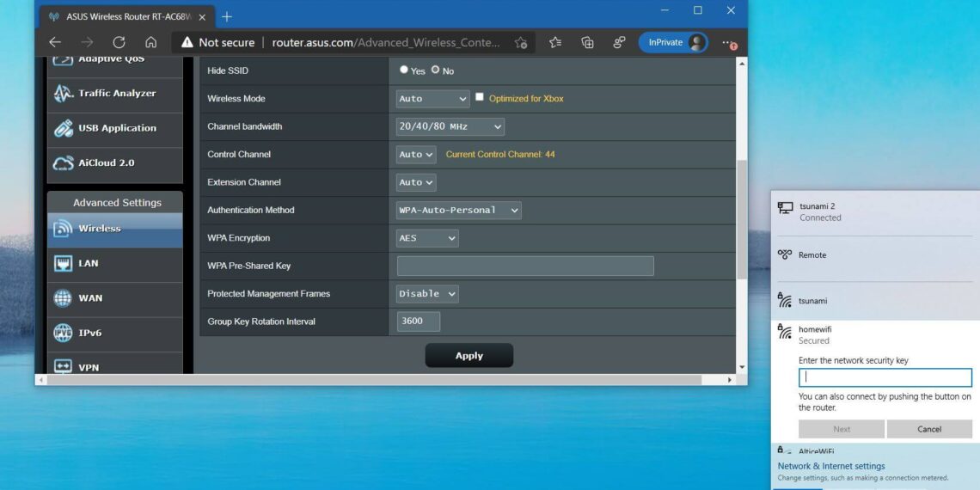Click the tsunami 2 ethernet computer icon
980x490 pixels.
pos(785,208)
